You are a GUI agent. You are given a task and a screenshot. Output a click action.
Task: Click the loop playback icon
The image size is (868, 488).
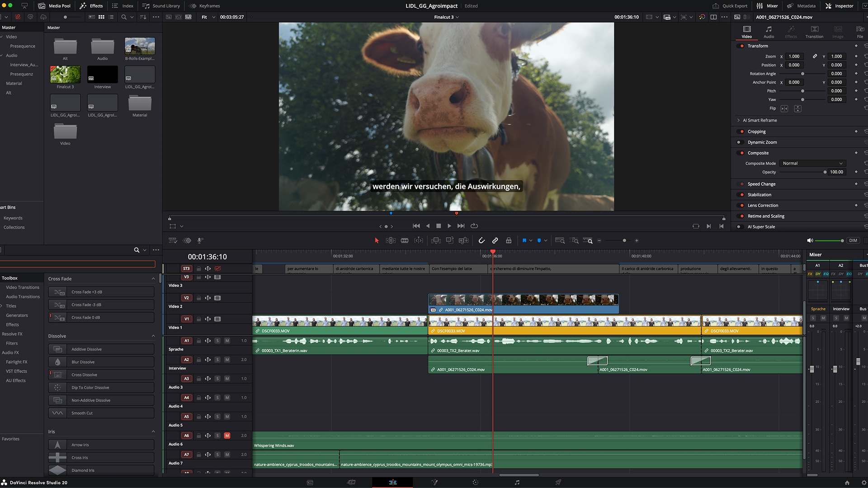click(x=474, y=226)
